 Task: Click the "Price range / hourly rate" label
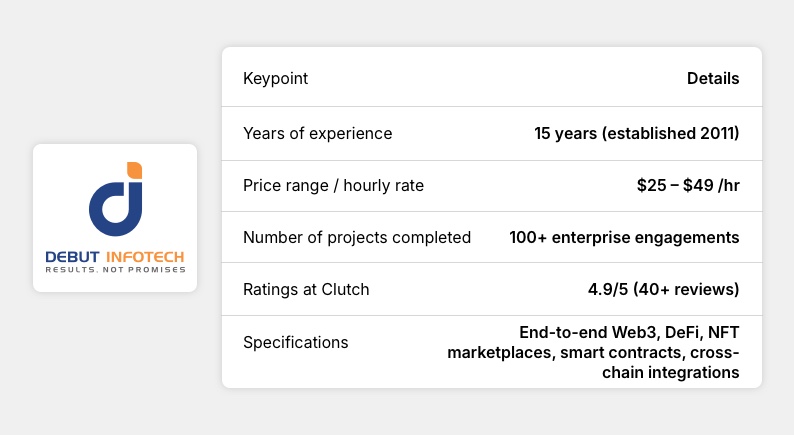(x=334, y=185)
